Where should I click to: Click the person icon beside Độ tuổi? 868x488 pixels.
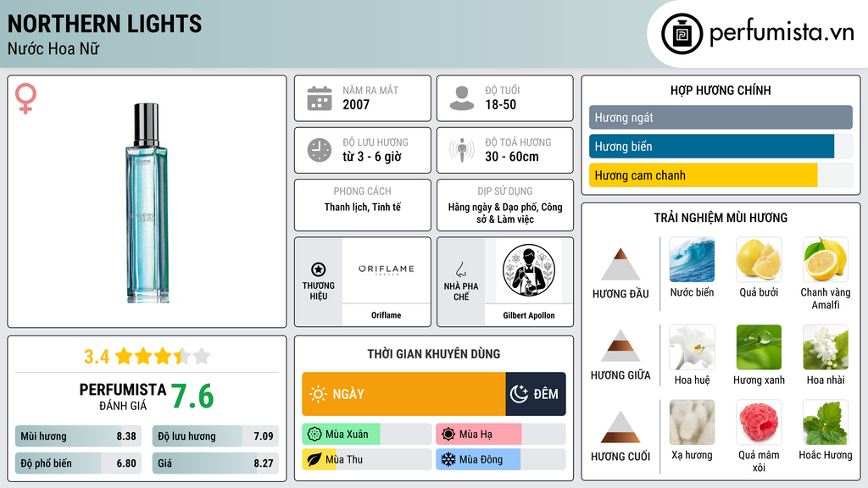pyautogui.click(x=462, y=98)
